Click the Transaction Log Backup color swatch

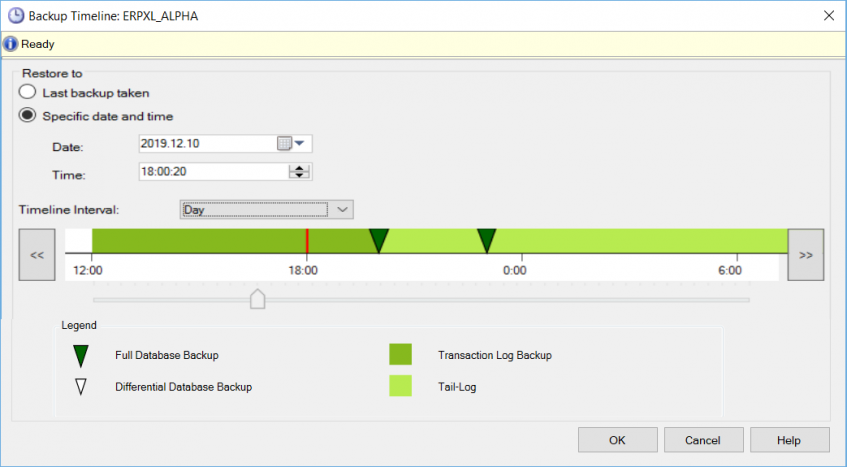point(400,355)
